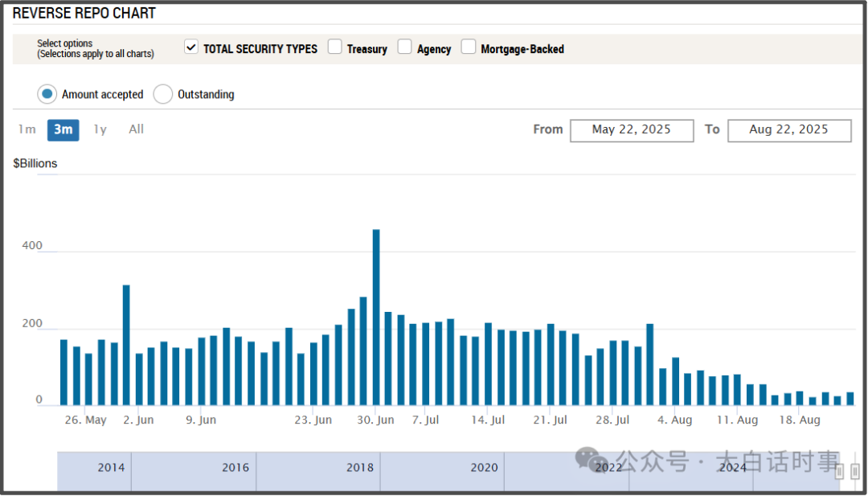Screen dimensions: 868x496
Task: Click the 4. Aug axis label
Action: click(674, 420)
